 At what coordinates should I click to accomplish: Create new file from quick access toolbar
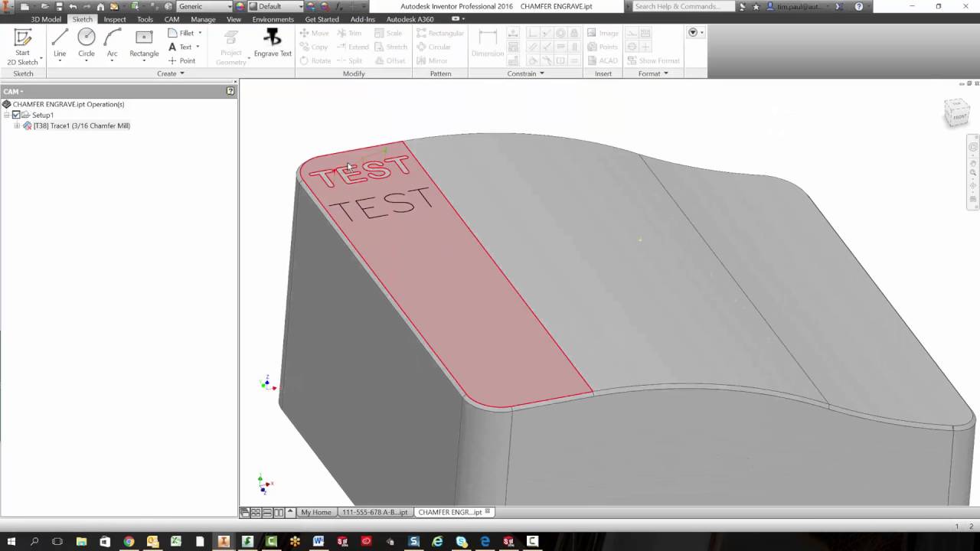point(25,6)
